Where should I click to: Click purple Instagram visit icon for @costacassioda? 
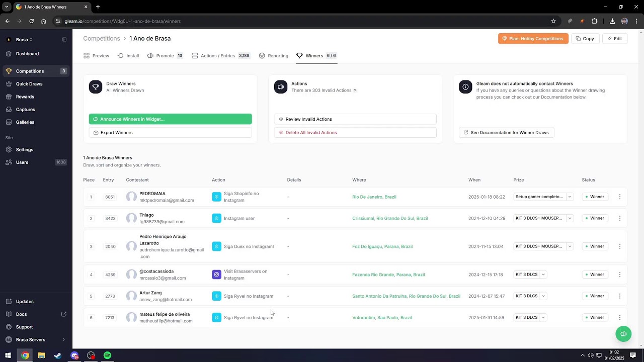click(216, 275)
